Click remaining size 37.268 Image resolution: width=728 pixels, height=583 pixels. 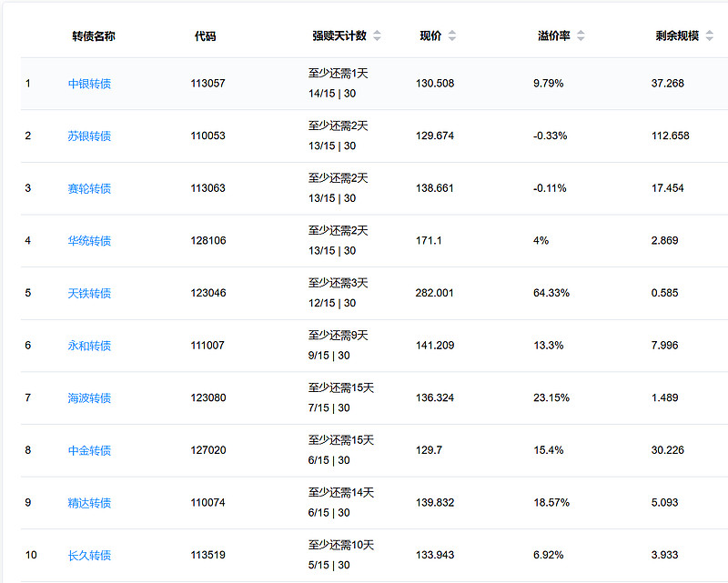(668, 84)
